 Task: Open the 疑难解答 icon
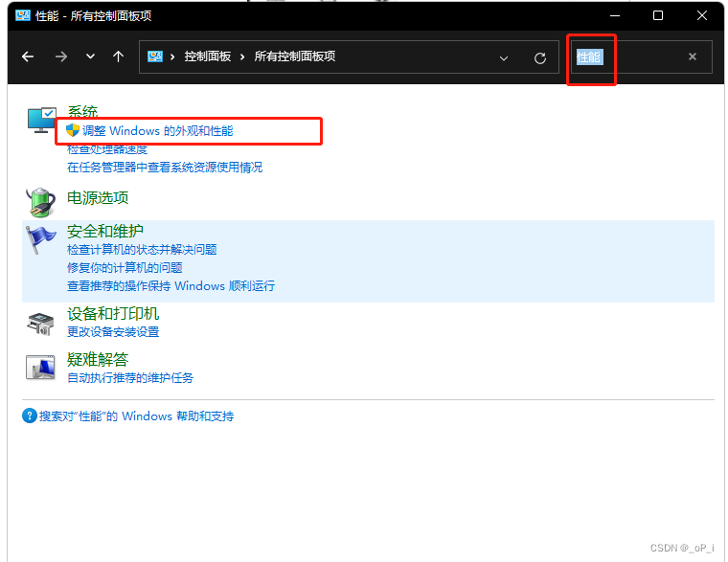[40, 367]
